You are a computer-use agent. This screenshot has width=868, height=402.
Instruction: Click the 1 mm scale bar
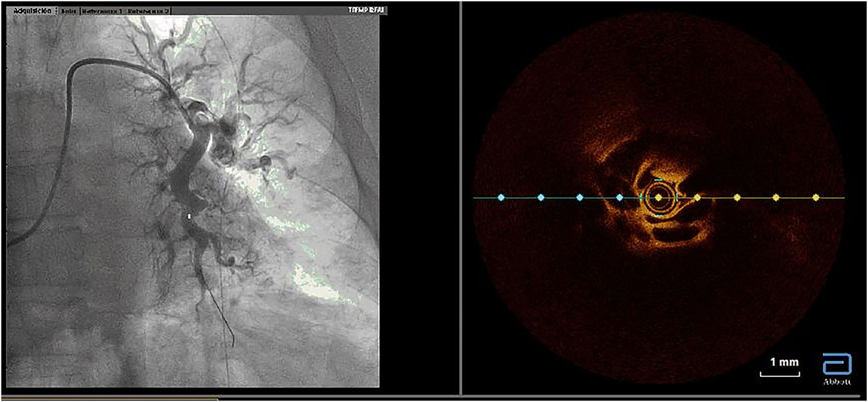pos(780,374)
